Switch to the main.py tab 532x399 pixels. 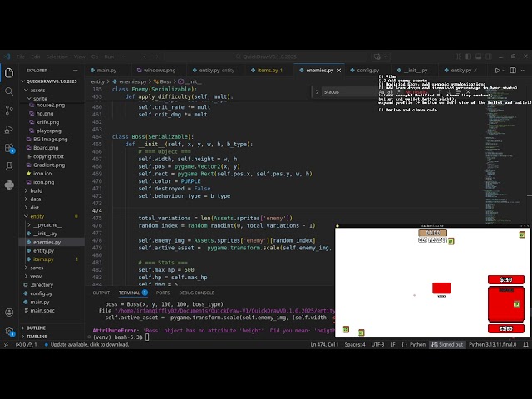tap(106, 71)
